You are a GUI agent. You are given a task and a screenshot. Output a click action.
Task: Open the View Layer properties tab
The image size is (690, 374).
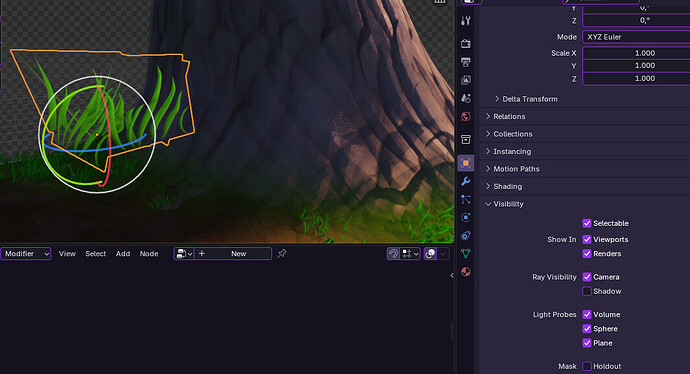[466, 80]
